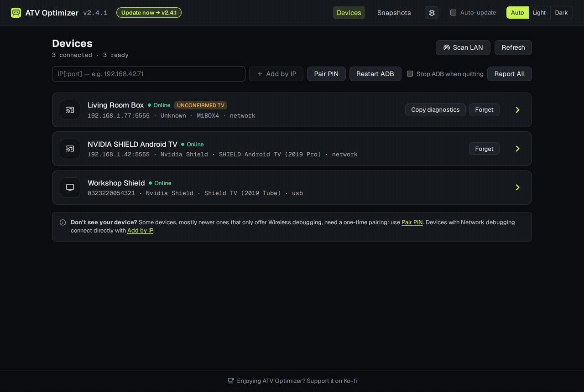Click Update now to v2.4.1 badge
Screen dimensions: 584x392
click(149, 13)
